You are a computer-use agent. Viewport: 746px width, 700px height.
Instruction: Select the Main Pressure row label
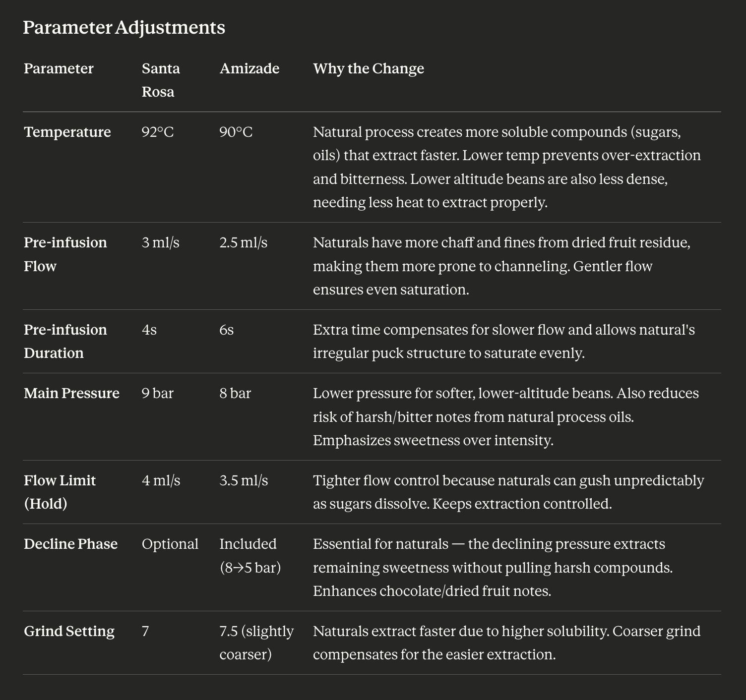(72, 393)
